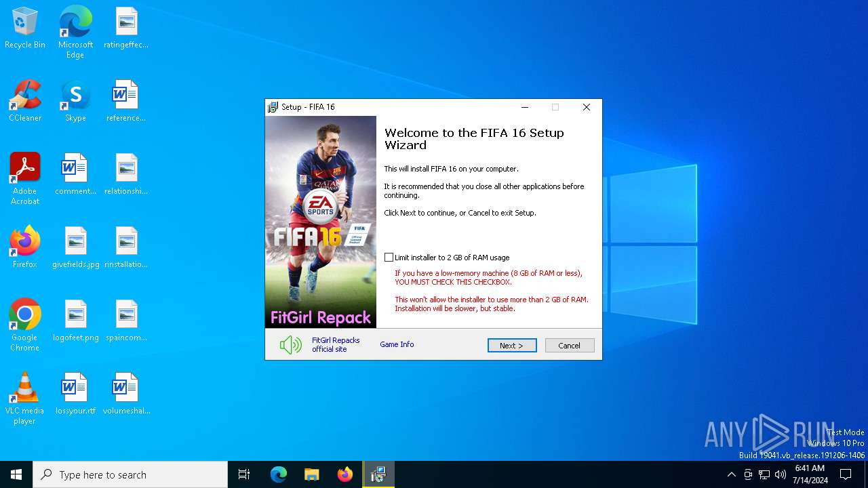Select the reference... Word document
The height and width of the screenshot is (488, 868).
(126, 102)
